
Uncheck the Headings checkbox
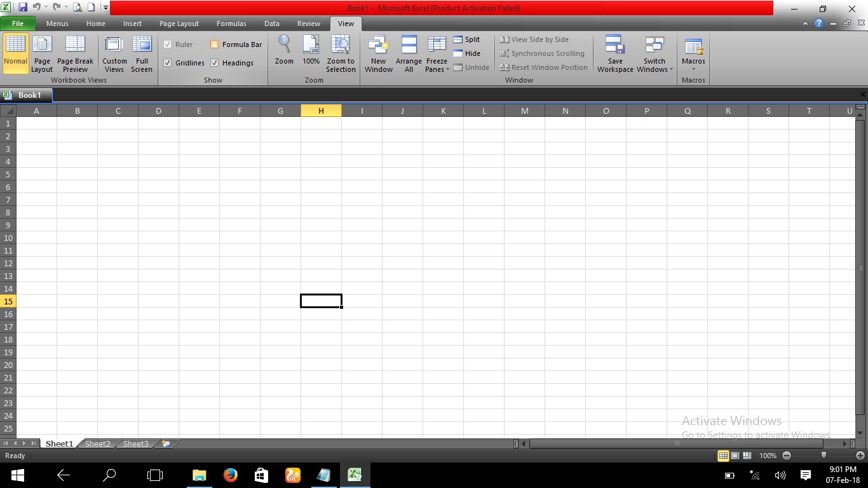[215, 63]
